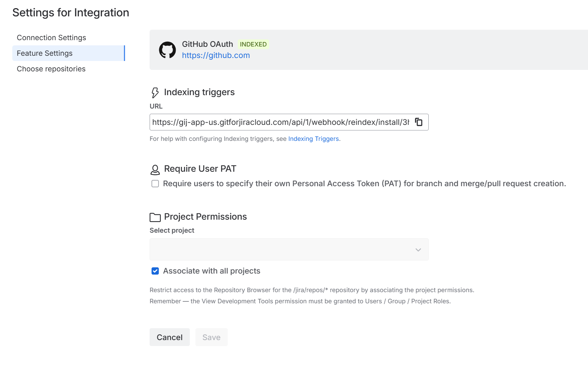Click the folder icon beside Project Permissions
The width and height of the screenshot is (588, 378).
tap(155, 217)
